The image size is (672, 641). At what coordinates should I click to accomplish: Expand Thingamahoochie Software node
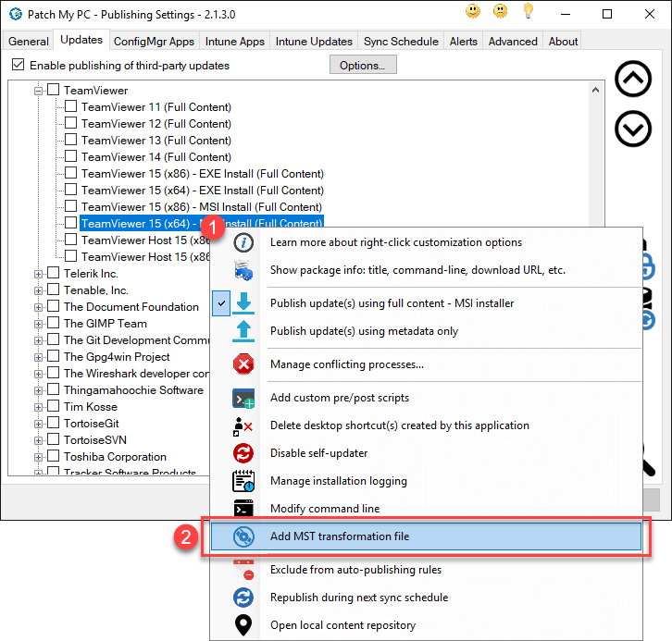pyautogui.click(x=38, y=391)
